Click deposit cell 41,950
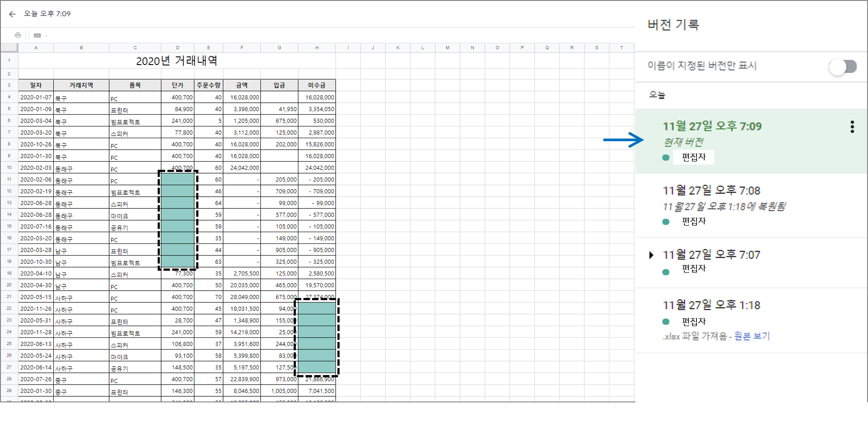The height and width of the screenshot is (434, 868). click(279, 109)
